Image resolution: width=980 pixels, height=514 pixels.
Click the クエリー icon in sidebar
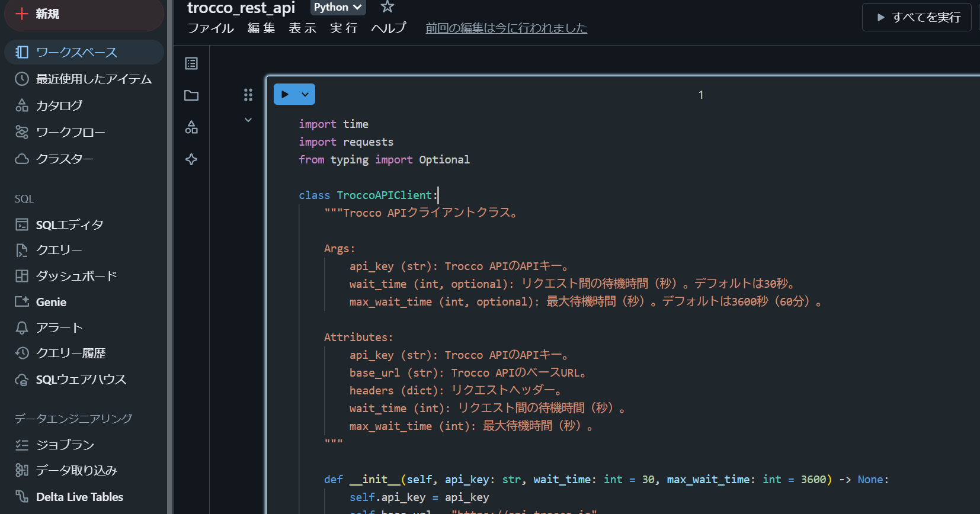coord(22,250)
